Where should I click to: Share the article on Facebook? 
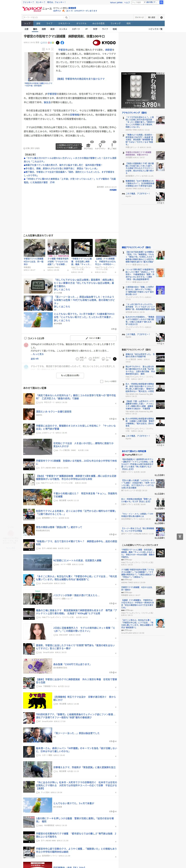click(x=62, y=43)
